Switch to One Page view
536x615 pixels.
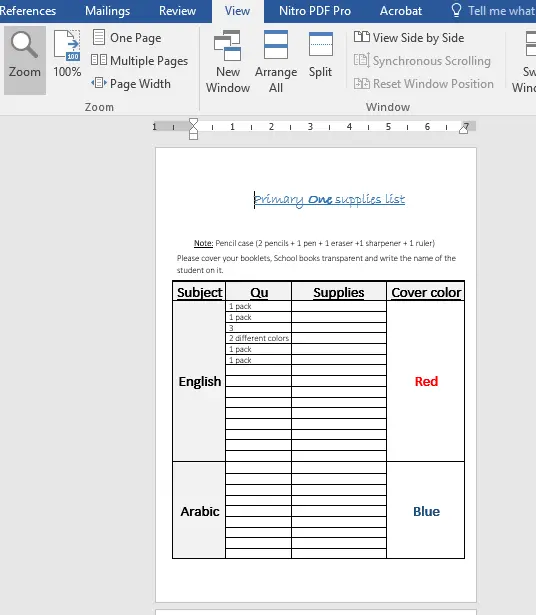pyautogui.click(x=127, y=38)
